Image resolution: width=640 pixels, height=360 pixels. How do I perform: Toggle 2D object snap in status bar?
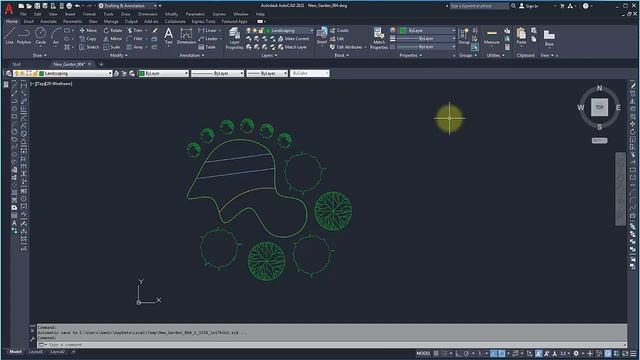(502, 353)
